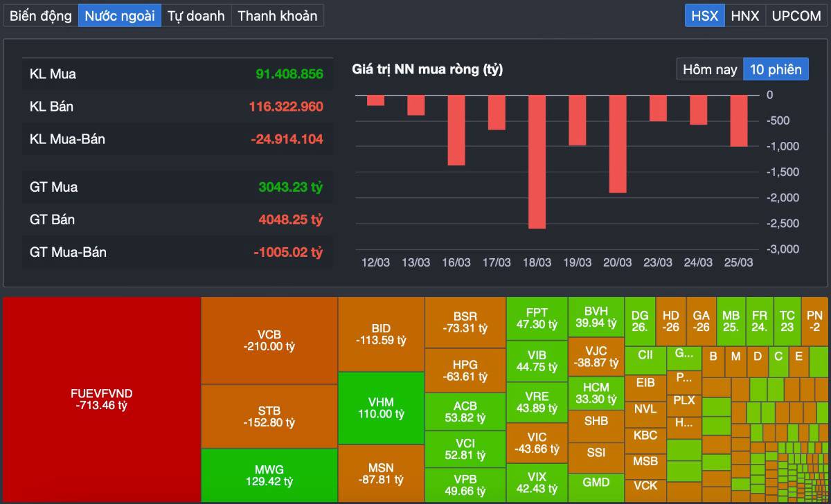831x504 pixels.
Task: Switch exchange to UPCOM
Action: click(796, 15)
